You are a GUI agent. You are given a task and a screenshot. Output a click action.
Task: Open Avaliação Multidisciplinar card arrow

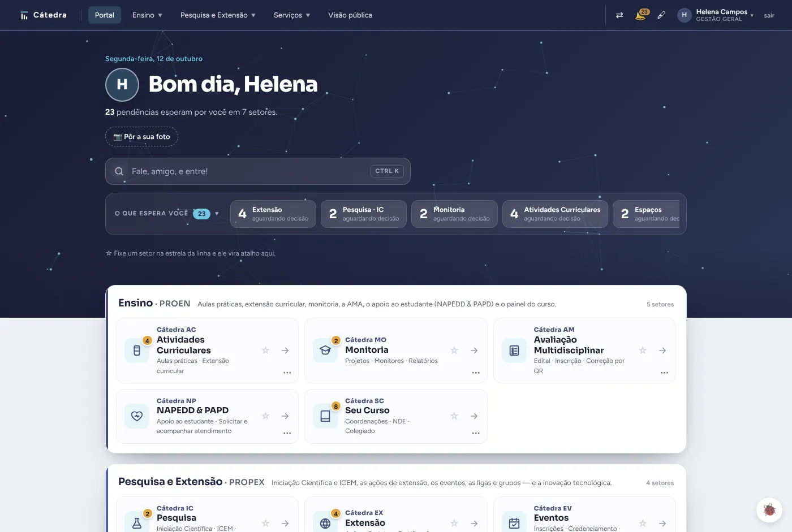pos(662,351)
